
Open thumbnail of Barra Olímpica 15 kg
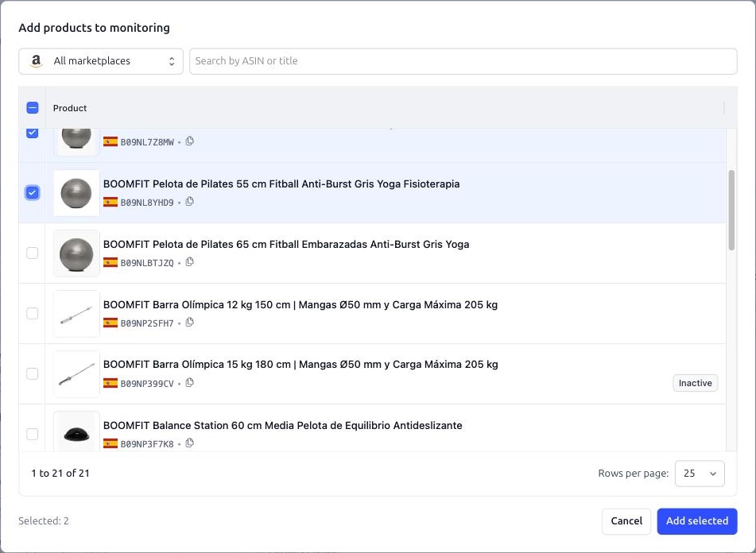tap(76, 373)
